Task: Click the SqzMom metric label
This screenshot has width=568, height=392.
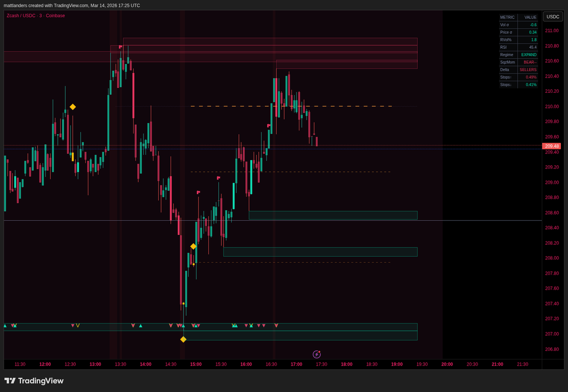Action: tap(507, 62)
